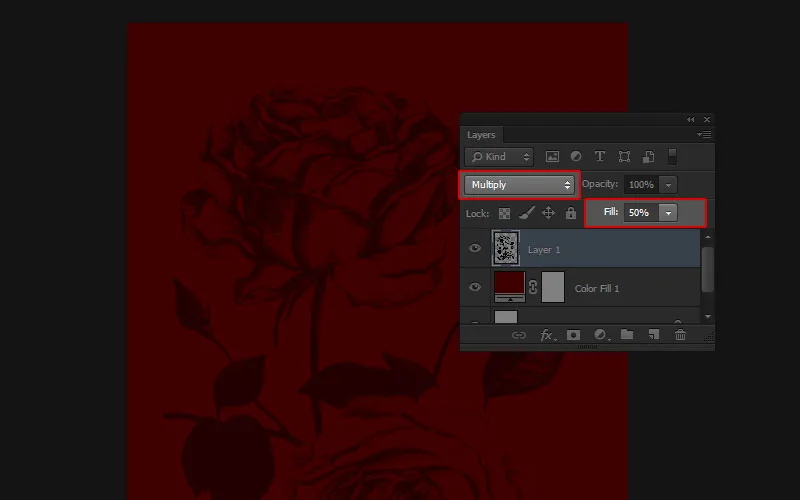Click the Opacity 100% value field
Image resolution: width=800 pixels, height=500 pixels.
point(641,185)
